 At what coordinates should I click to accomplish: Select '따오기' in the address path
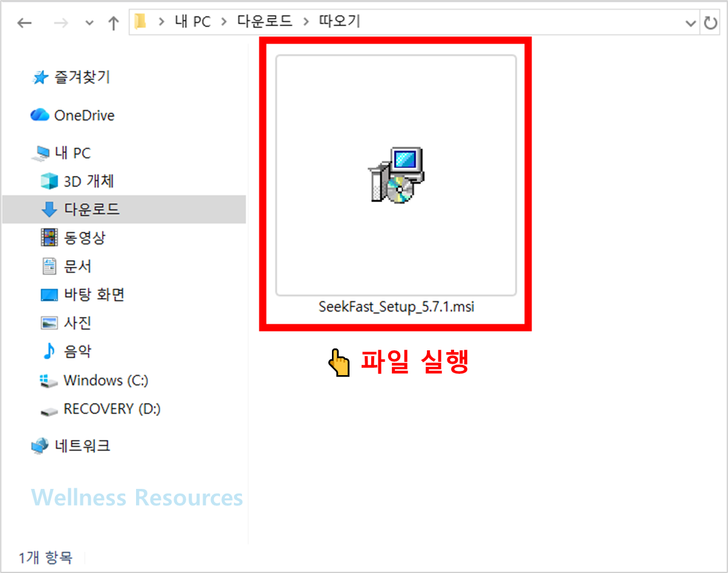[341, 22]
